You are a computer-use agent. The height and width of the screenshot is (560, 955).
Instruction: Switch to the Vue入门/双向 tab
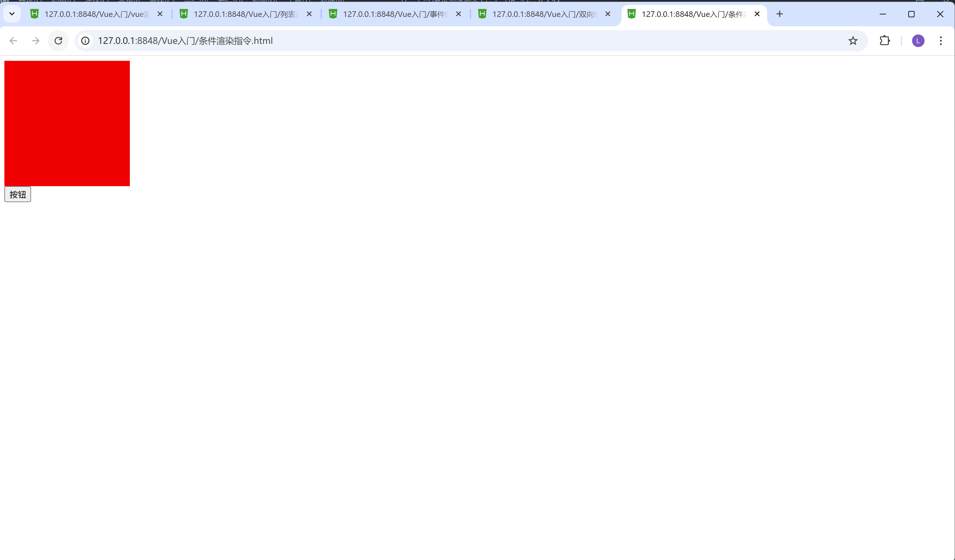(x=544, y=14)
